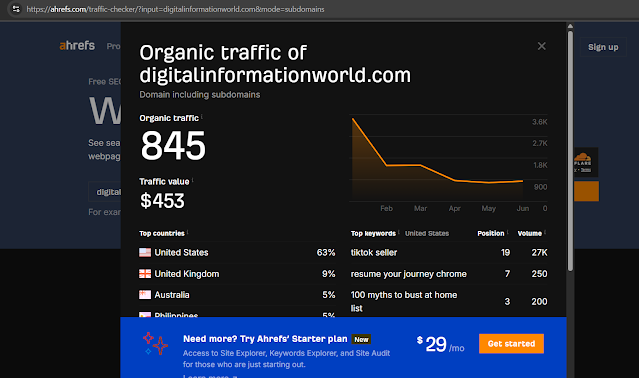The height and width of the screenshot is (378, 639).
Task: Click the browser address bar URL
Action: [175, 9]
